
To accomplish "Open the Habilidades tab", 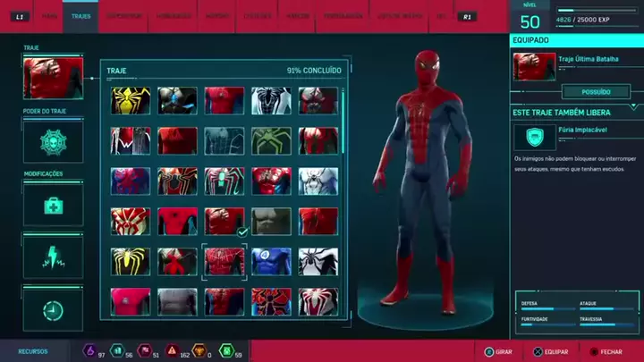I will (174, 16).
